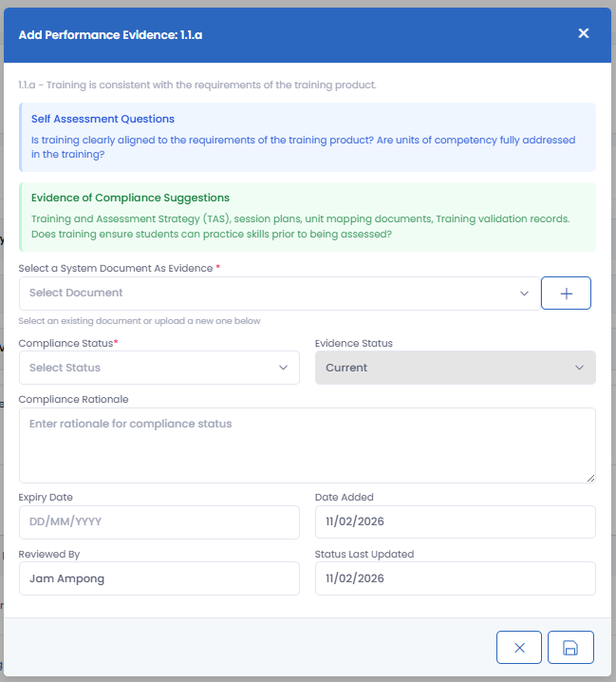Click the dialog title 'Add Performance Evidence: 1.1.a'
Viewport: 616px width, 682px height.
110,35
